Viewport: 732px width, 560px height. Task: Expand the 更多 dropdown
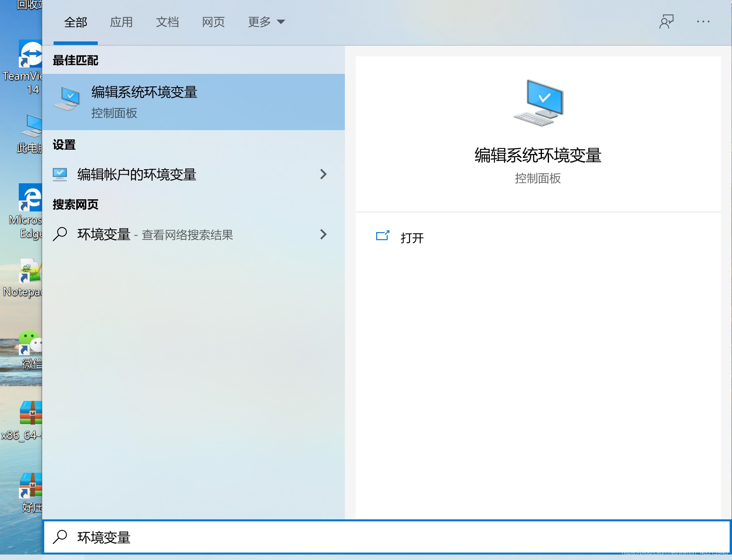pos(266,22)
